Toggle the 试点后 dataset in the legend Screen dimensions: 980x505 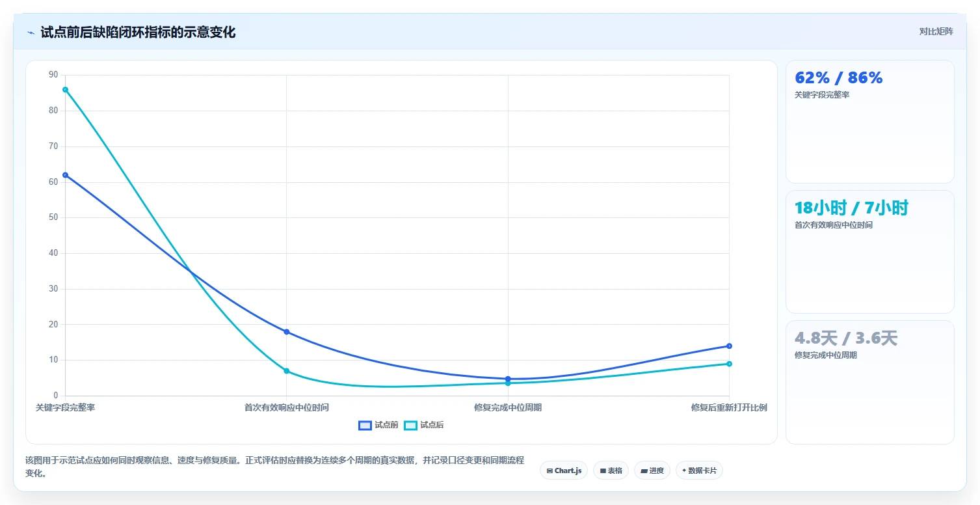(x=424, y=425)
